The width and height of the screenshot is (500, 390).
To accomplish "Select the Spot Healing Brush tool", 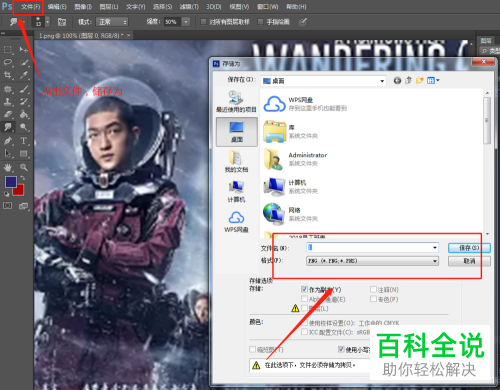I will click(8, 89).
